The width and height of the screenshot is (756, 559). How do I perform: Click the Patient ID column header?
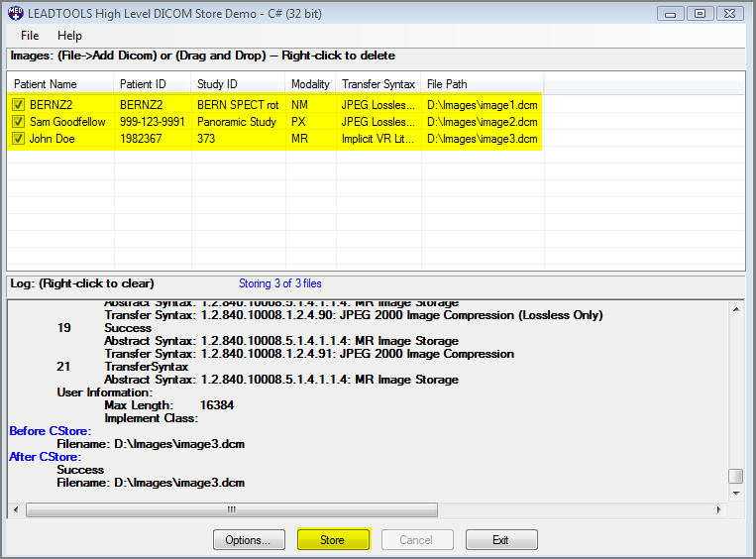pyautogui.click(x=153, y=84)
